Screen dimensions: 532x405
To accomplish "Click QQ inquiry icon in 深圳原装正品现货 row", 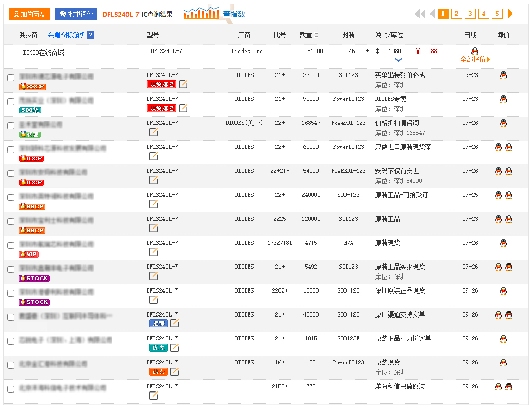I will coord(503,290).
